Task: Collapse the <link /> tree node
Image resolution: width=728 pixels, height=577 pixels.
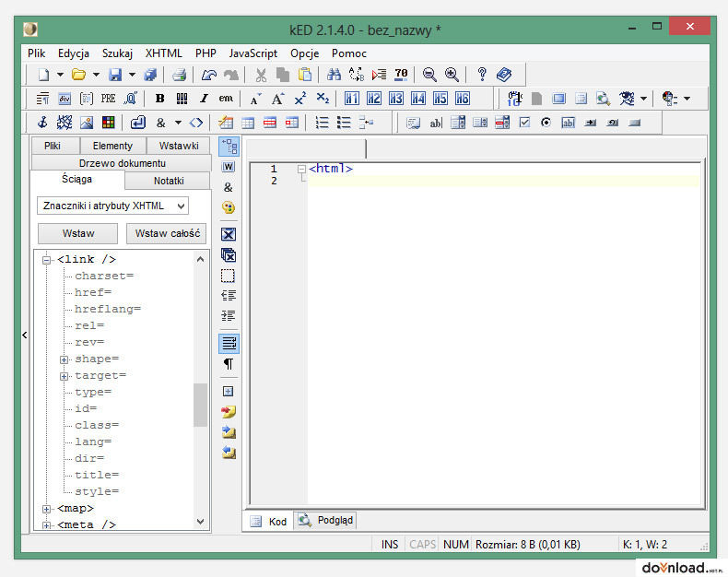Action: pos(46,260)
